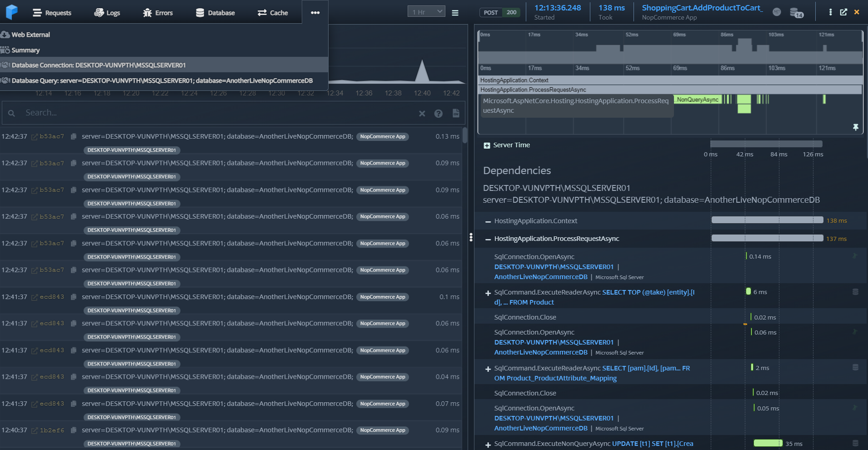Open request ecd843 in the 0.1 ms row
Screen dimensions: 868x450
point(35,297)
